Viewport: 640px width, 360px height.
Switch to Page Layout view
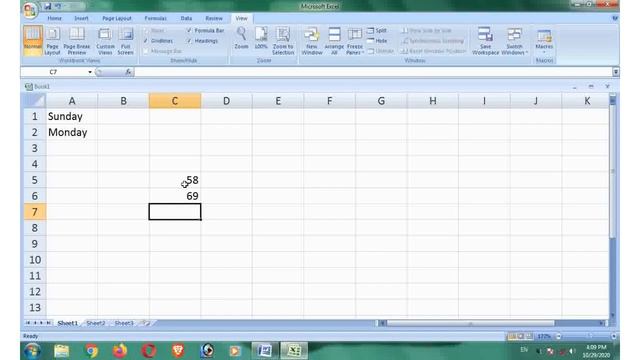(x=52, y=40)
